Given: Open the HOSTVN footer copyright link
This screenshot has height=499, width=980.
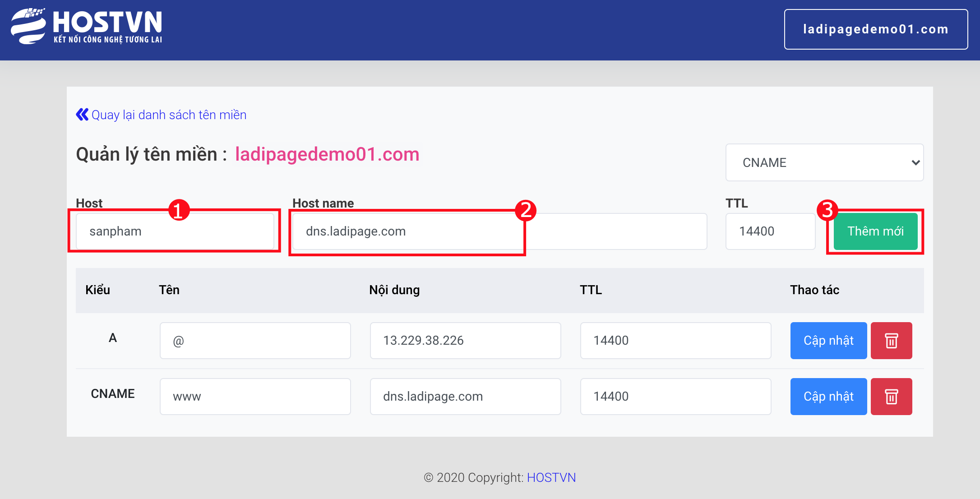Looking at the screenshot, I should tap(551, 477).
